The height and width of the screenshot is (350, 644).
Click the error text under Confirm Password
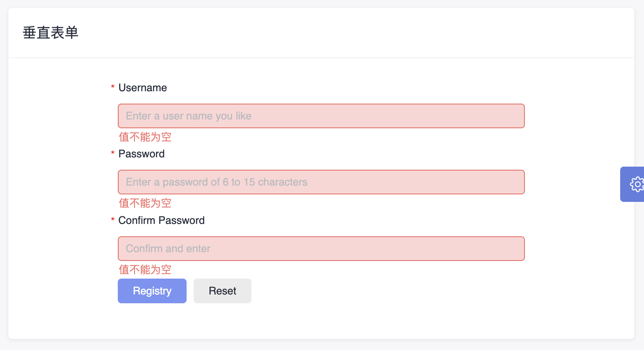click(x=145, y=270)
